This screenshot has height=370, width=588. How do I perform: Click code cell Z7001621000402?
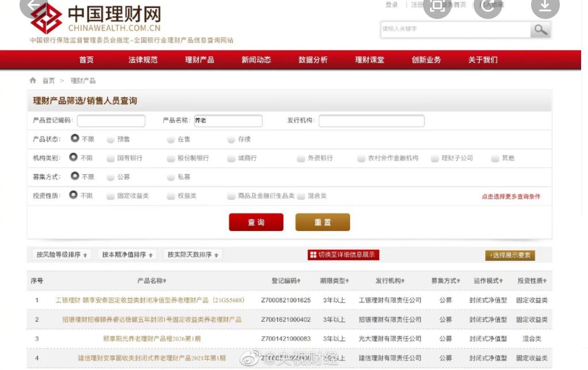click(286, 320)
